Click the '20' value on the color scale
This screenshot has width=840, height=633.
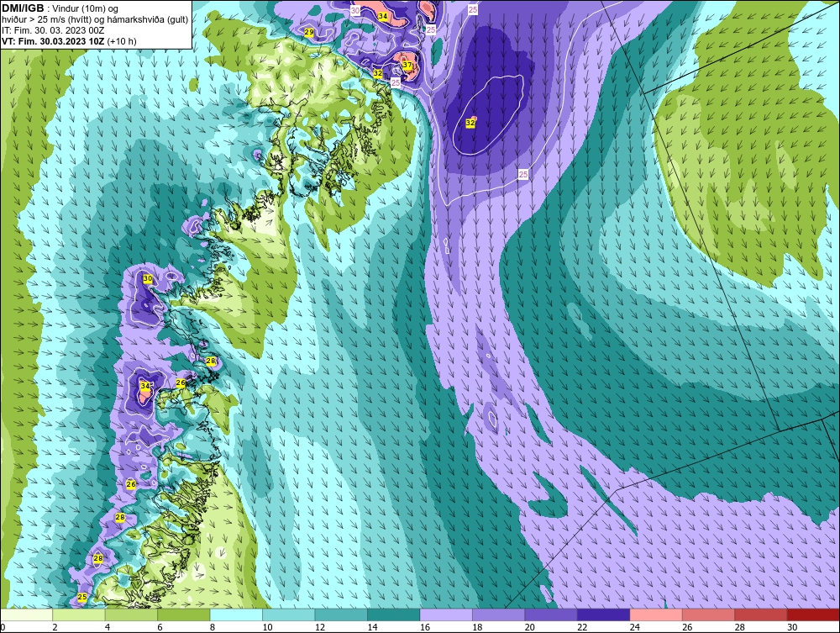[530, 627]
